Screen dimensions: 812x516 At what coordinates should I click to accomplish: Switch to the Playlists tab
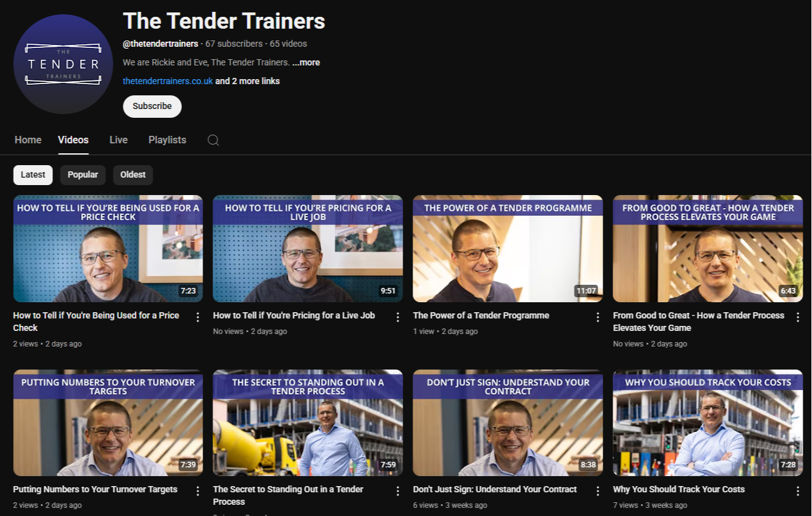click(x=167, y=140)
